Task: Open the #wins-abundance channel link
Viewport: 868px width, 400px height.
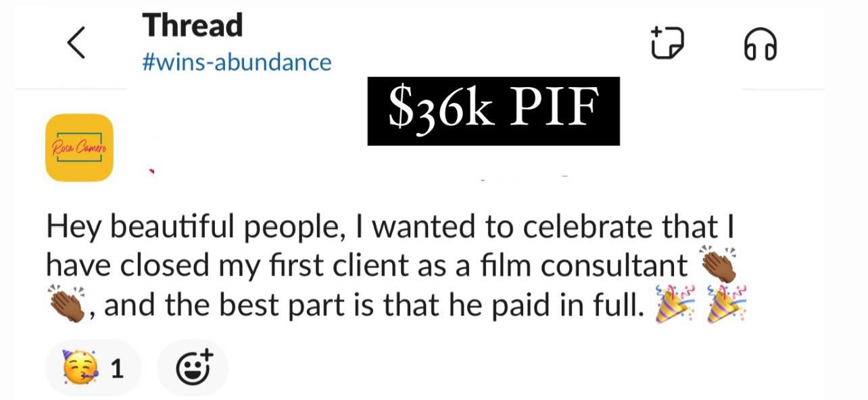Action: [x=237, y=62]
